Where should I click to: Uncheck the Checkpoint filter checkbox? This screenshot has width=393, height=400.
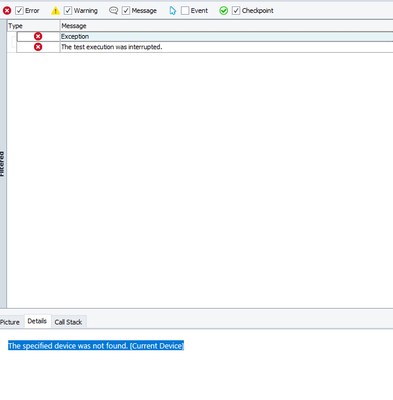pos(236,11)
